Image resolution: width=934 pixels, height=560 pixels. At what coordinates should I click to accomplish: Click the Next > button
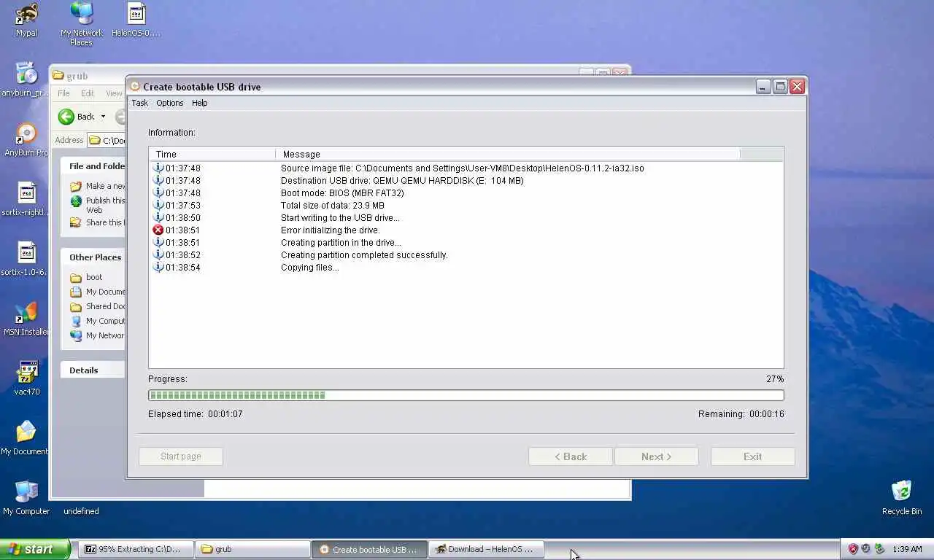tap(657, 456)
